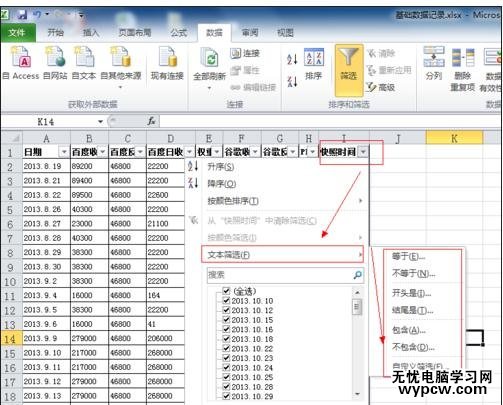Choose 等于 Equals filter option
The image size is (503, 405).
[x=409, y=256]
